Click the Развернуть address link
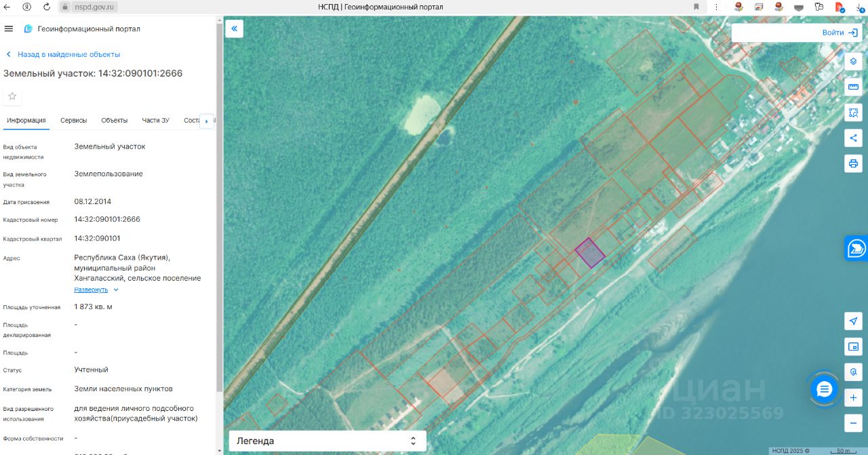 pyautogui.click(x=91, y=290)
